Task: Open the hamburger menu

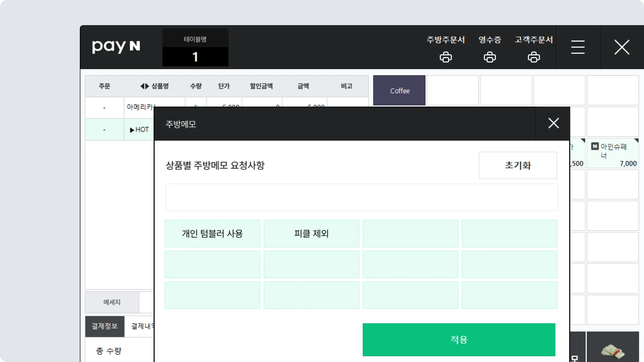Action: (578, 47)
